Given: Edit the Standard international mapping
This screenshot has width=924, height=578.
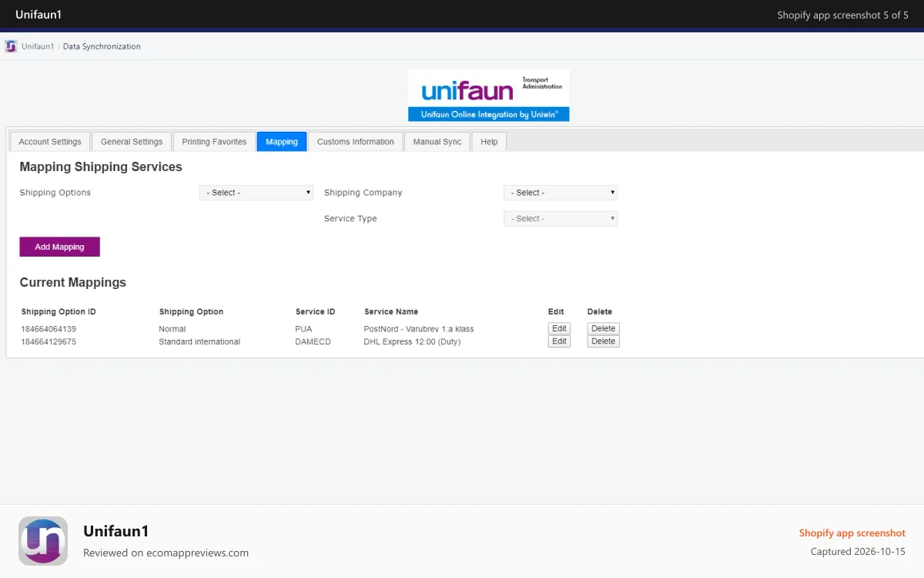Looking at the screenshot, I should coord(559,341).
